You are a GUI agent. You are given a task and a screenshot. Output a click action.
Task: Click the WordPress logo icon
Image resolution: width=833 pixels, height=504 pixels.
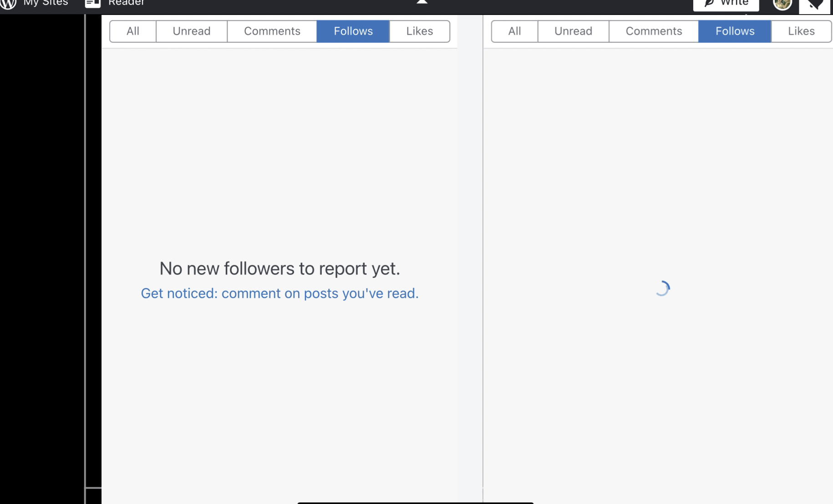pos(8,3)
